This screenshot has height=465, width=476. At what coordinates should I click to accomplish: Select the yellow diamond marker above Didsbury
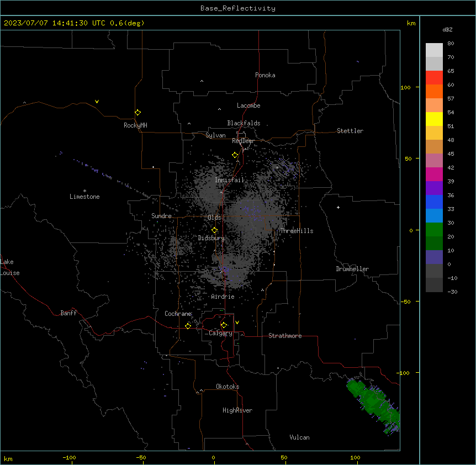(x=214, y=230)
